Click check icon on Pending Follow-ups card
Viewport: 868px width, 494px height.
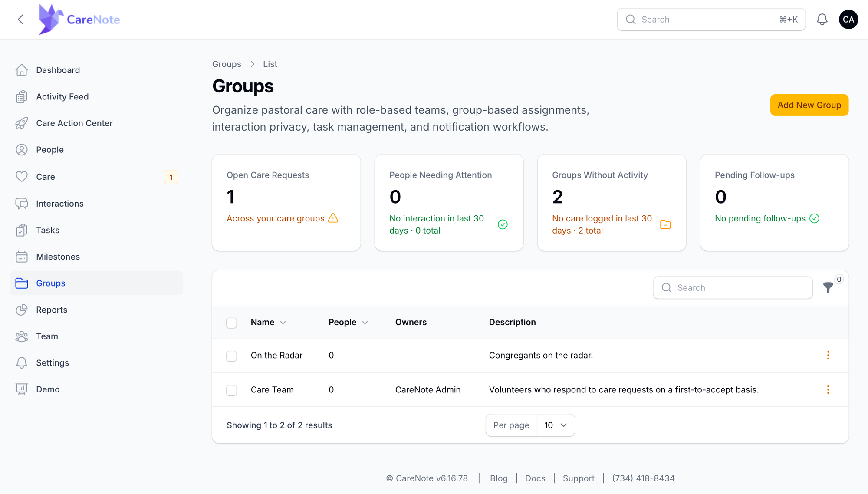[815, 218]
